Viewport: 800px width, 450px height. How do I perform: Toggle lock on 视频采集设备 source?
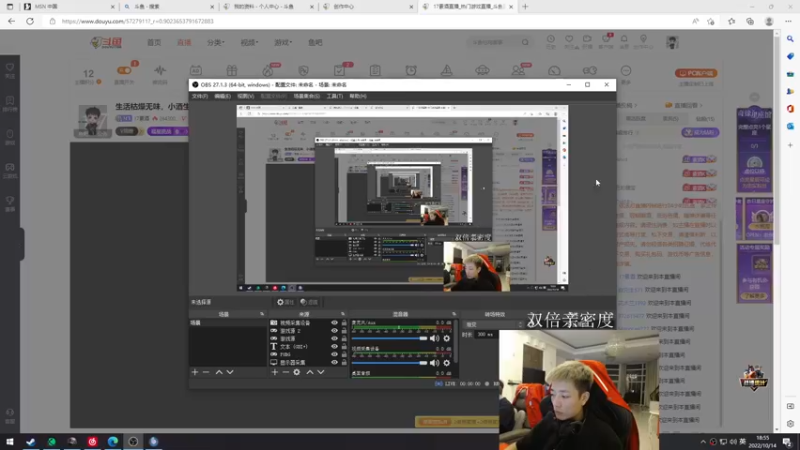pos(344,323)
